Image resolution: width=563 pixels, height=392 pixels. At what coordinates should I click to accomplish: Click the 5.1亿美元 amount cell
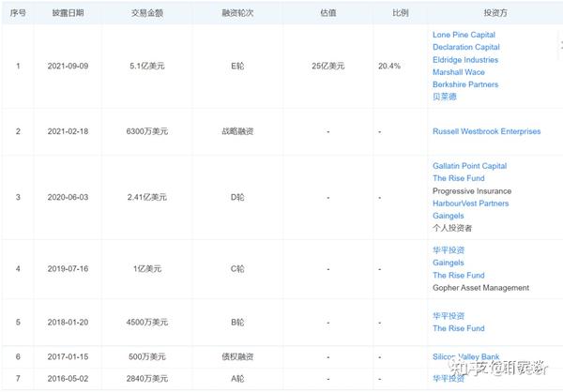[147, 66]
